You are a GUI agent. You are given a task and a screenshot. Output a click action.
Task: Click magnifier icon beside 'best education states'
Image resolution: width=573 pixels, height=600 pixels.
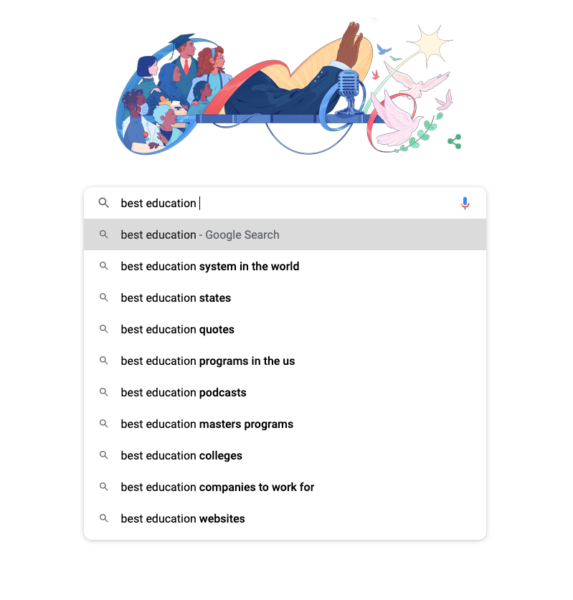tap(103, 297)
